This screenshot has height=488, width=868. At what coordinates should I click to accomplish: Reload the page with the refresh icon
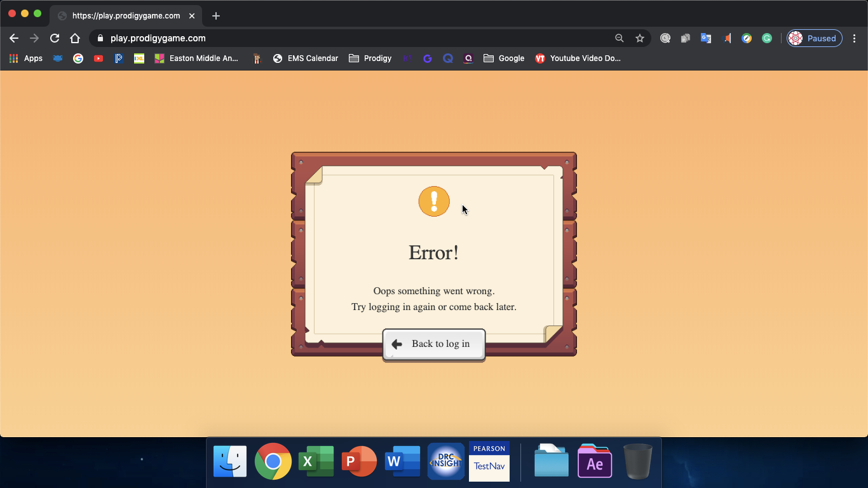tap(54, 38)
